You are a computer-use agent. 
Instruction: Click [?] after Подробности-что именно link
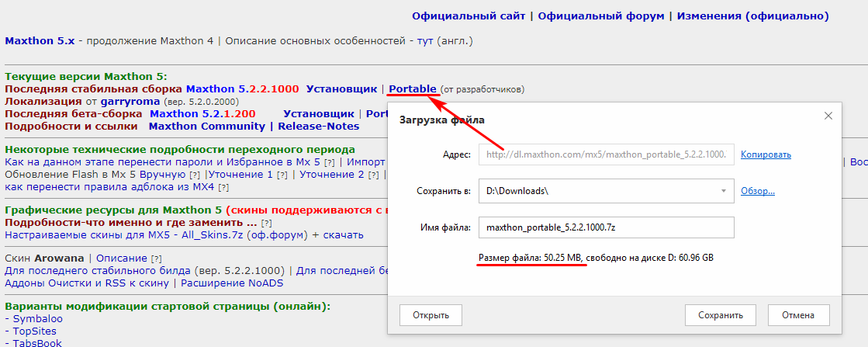[266, 223]
